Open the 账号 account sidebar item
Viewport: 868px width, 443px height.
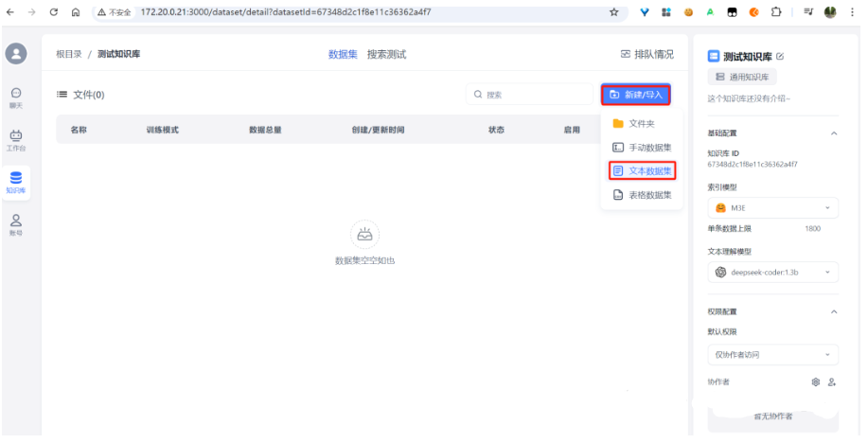click(x=16, y=225)
